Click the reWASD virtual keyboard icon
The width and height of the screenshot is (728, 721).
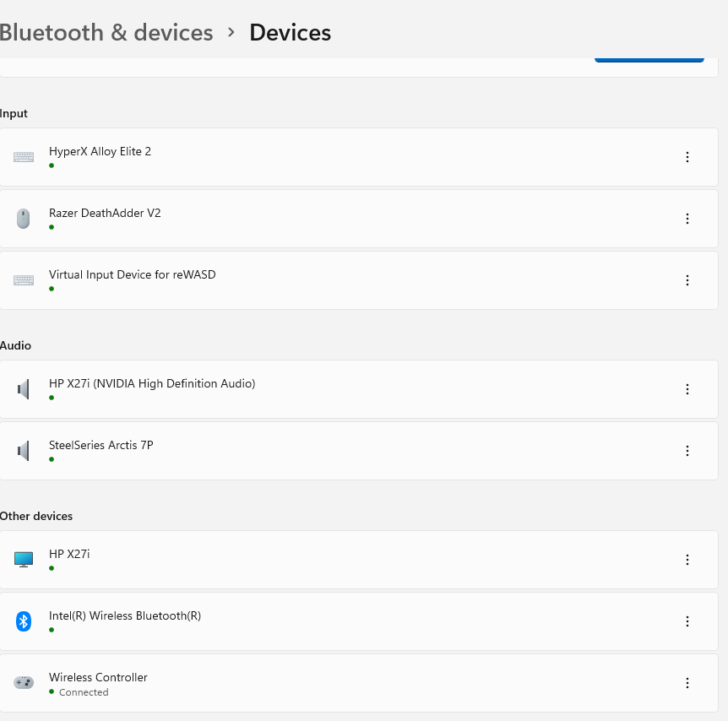[24, 280]
